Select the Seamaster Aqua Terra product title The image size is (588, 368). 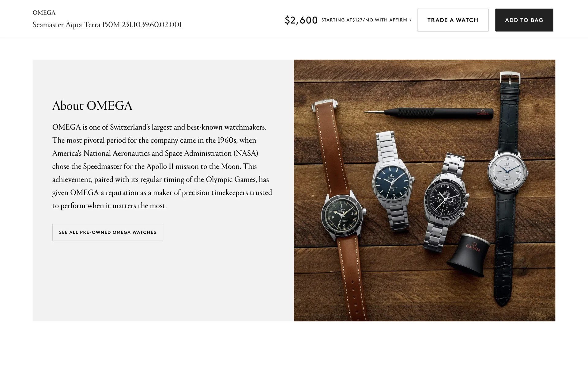(x=107, y=25)
